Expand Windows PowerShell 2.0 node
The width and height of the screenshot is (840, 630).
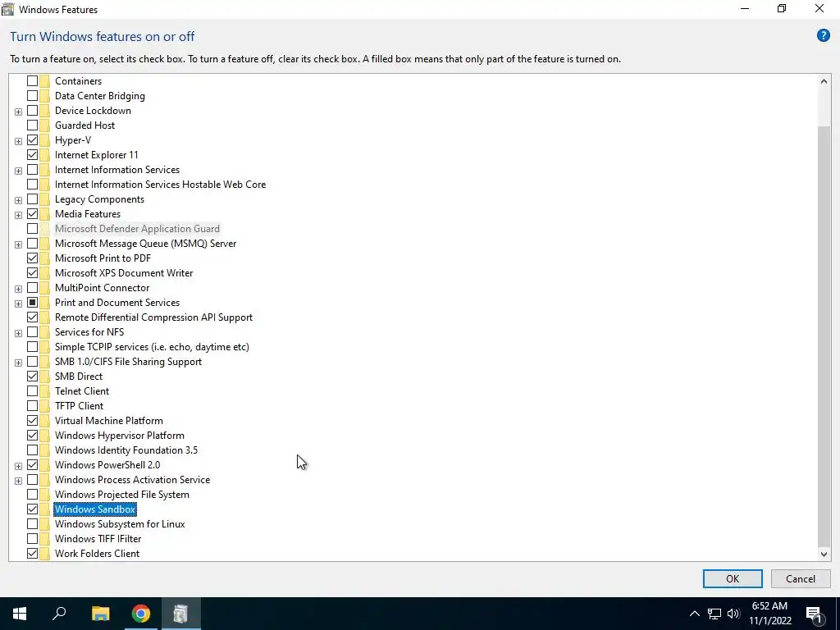pos(18,466)
